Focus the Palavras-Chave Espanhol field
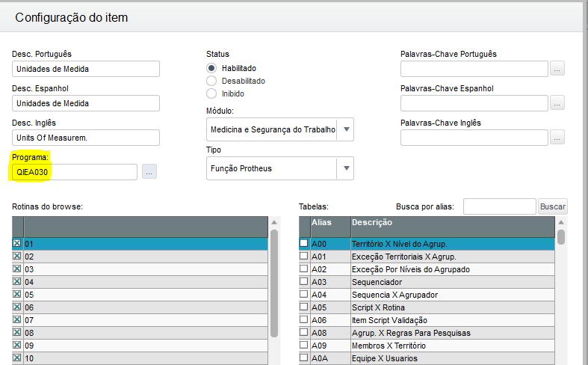The height and width of the screenshot is (365, 588). (x=474, y=103)
